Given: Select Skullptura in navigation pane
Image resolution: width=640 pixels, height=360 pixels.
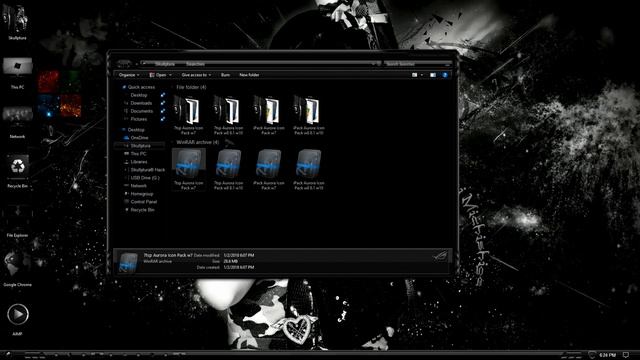Looking at the screenshot, I should click(x=140, y=146).
